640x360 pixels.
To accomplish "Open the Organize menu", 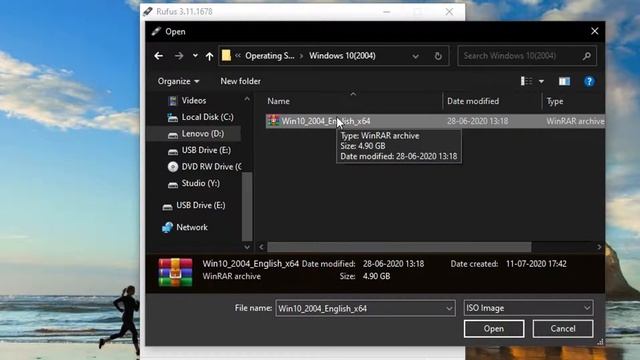I will 178,81.
